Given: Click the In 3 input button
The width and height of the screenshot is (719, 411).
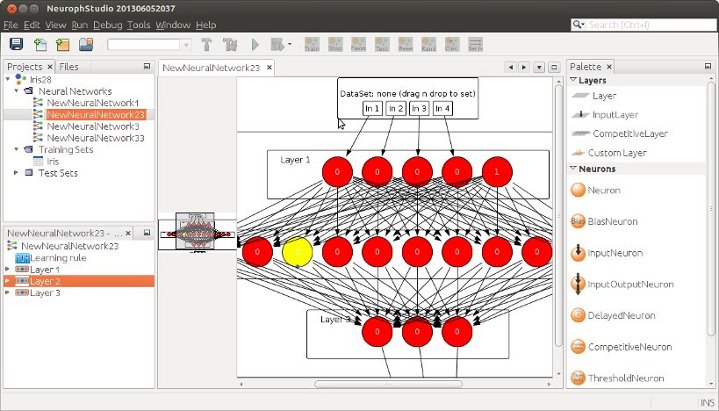Looking at the screenshot, I should pos(418,108).
